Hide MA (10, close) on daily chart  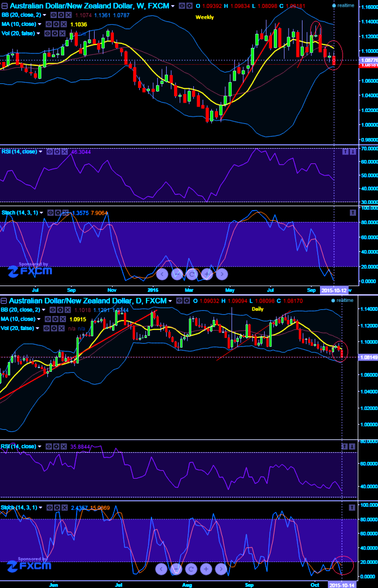tap(48, 319)
